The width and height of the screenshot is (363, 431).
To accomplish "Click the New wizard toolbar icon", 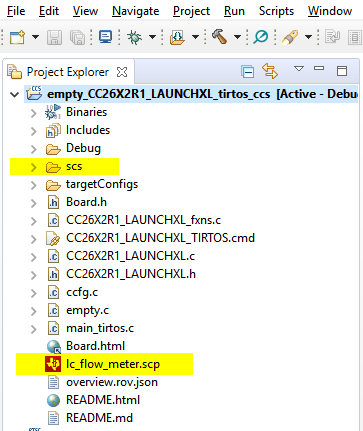I will [17, 37].
